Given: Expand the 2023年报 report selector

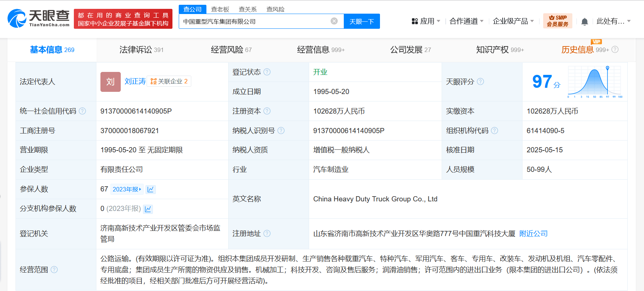Looking at the screenshot, I should [127, 189].
